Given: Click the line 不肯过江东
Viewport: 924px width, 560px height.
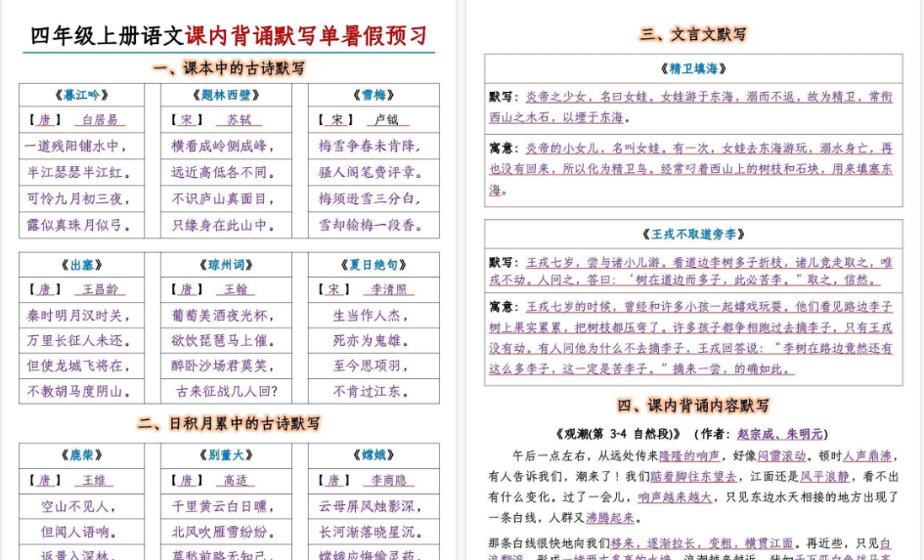Looking at the screenshot, I should [372, 391].
